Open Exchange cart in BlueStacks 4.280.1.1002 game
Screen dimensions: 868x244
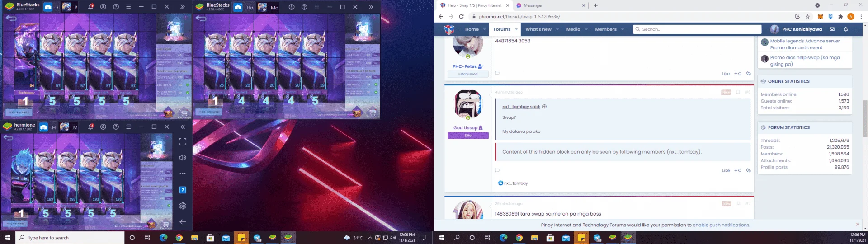[x=184, y=113]
